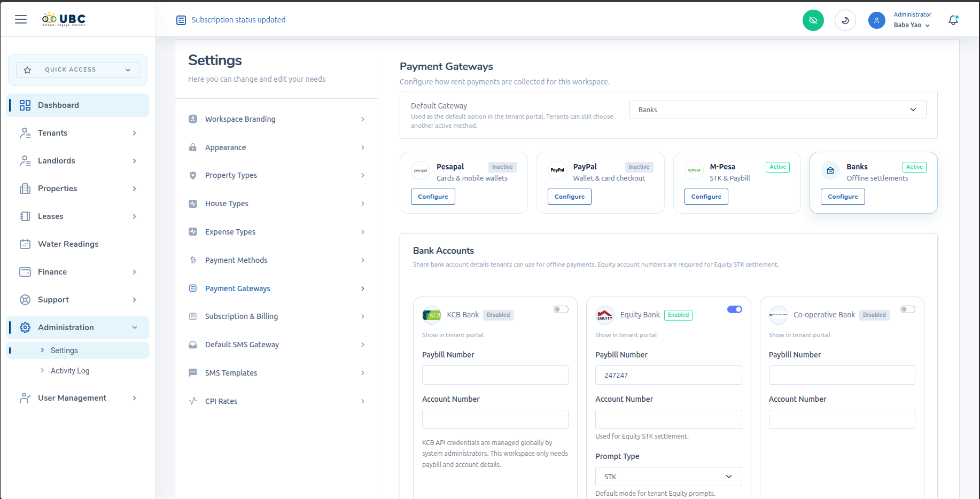
Task: Click the Equity Bank Paybill Number field
Action: 668,375
